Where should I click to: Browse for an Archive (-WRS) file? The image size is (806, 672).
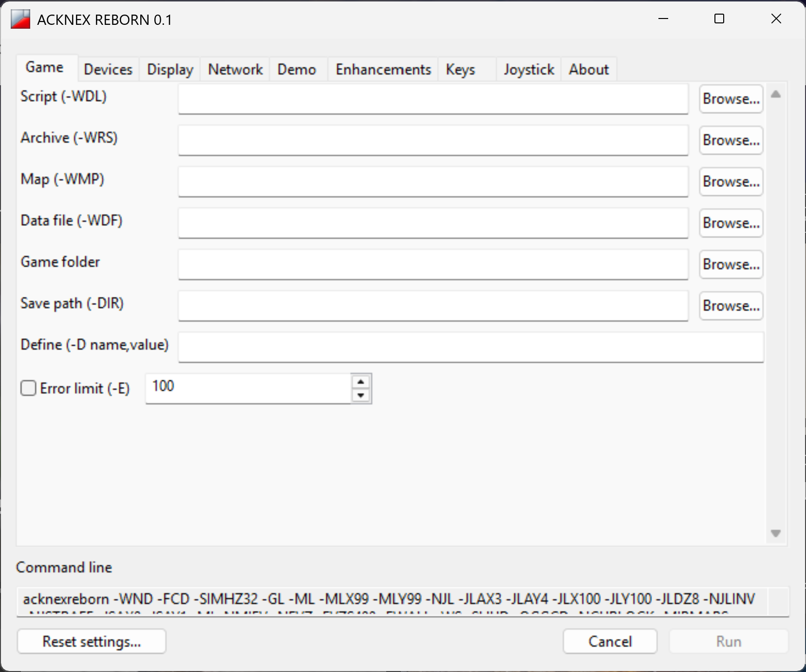coord(731,140)
